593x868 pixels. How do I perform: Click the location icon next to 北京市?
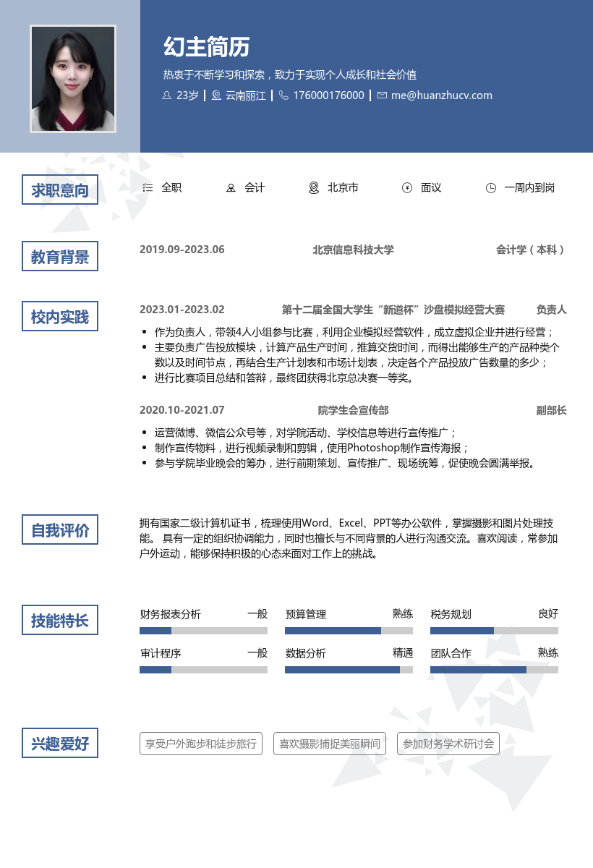[x=312, y=187]
